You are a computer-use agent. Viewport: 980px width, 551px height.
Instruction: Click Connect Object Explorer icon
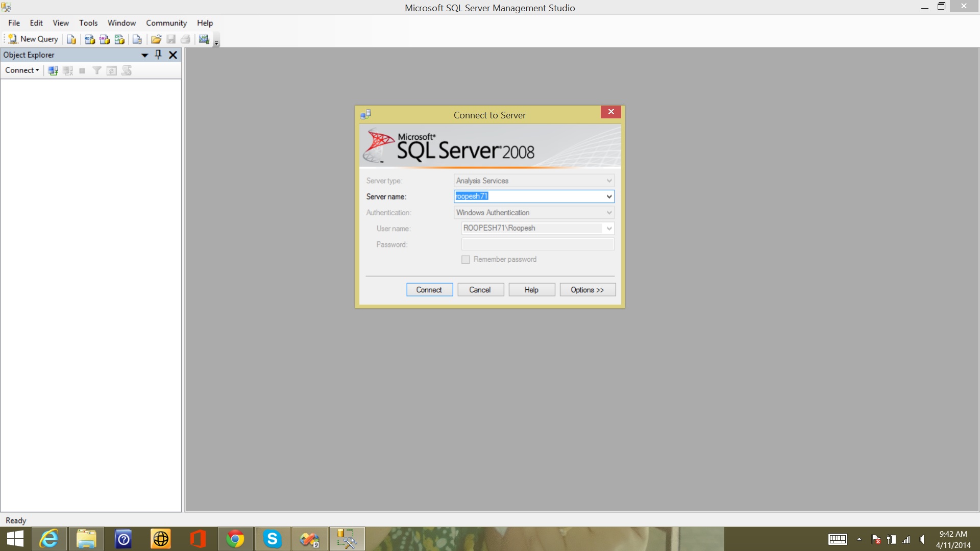click(53, 70)
